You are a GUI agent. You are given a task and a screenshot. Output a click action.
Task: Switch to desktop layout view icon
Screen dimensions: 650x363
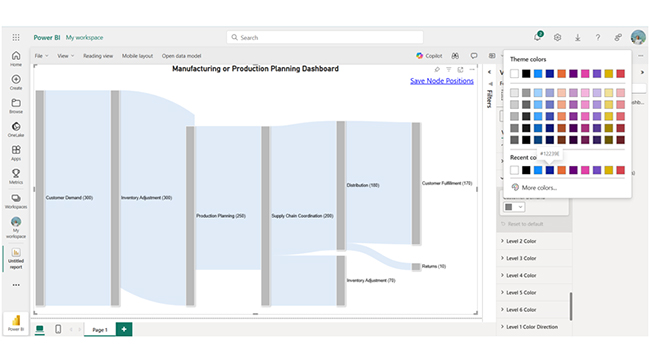tap(40, 329)
